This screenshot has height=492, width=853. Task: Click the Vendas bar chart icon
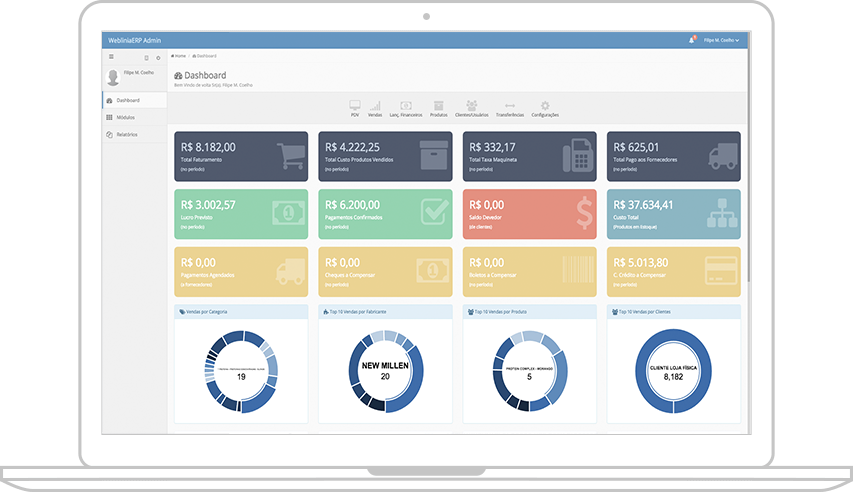click(375, 106)
